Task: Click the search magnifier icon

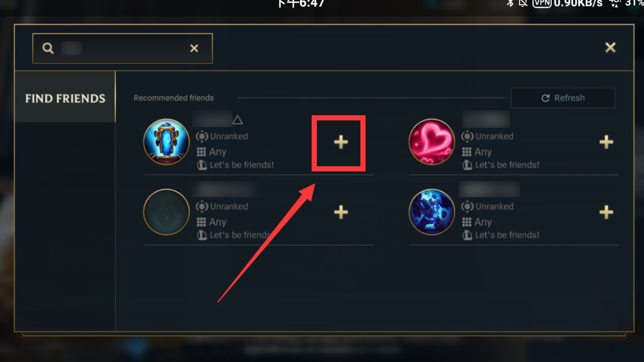Action: point(48,48)
